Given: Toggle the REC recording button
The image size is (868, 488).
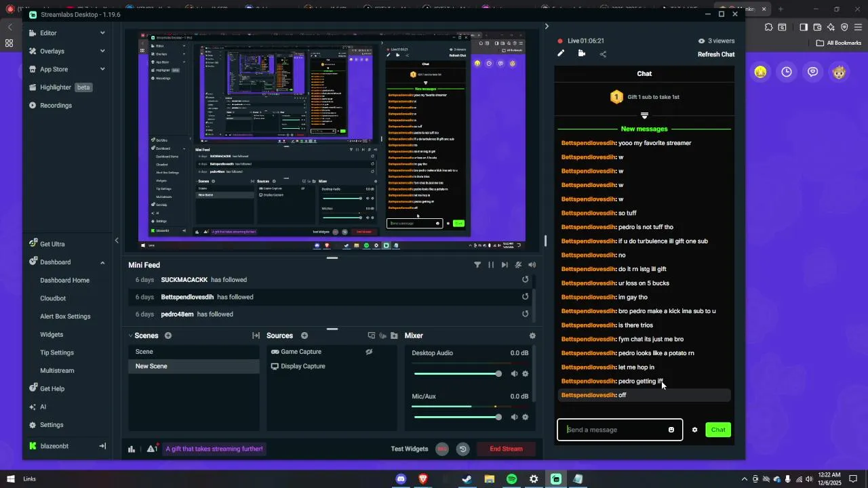Looking at the screenshot, I should tap(442, 449).
